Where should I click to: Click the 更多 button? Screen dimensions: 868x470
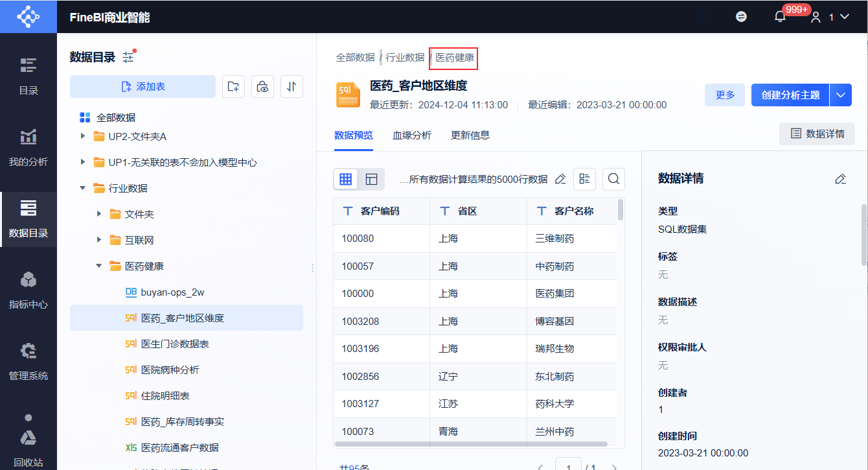pyautogui.click(x=725, y=95)
